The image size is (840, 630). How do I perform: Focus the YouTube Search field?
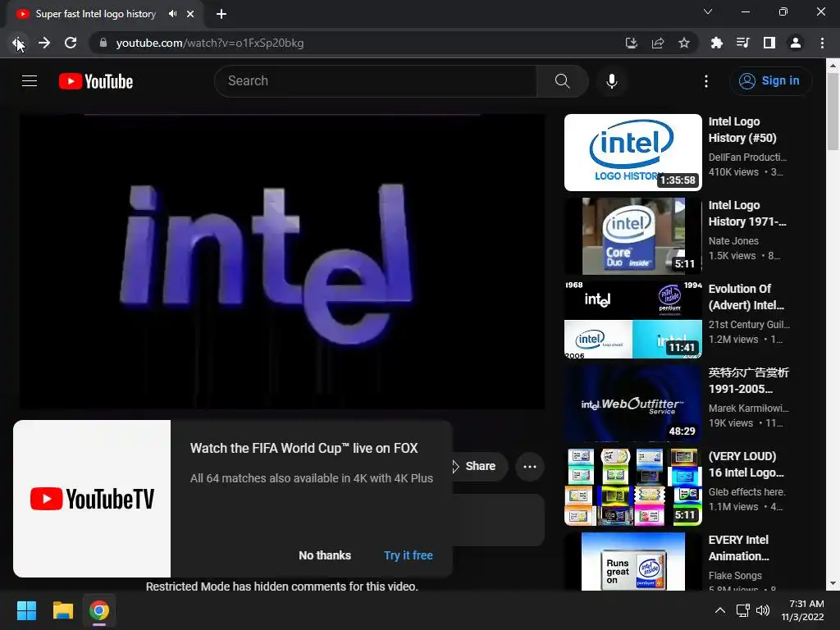click(376, 81)
